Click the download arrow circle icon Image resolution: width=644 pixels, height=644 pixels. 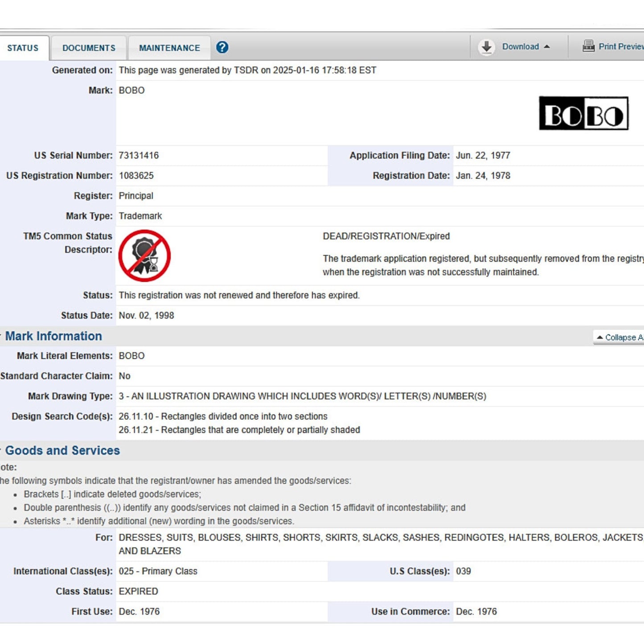click(x=487, y=47)
